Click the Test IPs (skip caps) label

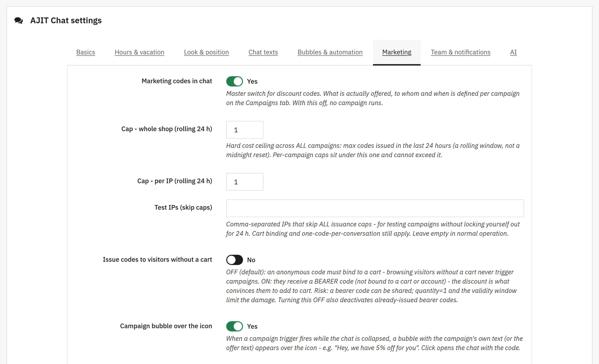pos(183,208)
